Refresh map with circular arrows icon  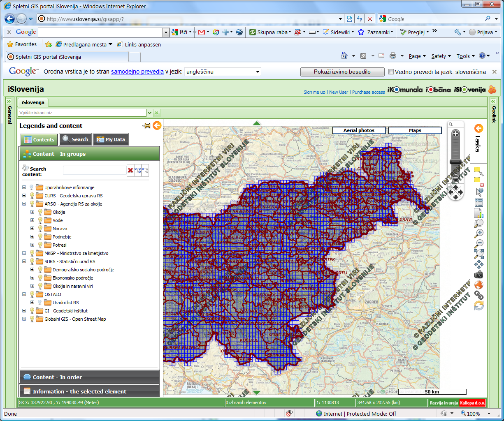[x=478, y=305]
